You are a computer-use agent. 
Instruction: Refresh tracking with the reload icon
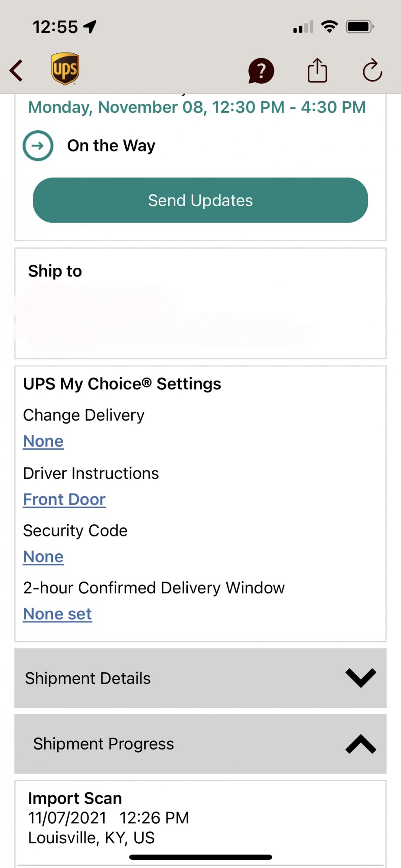coord(372,70)
